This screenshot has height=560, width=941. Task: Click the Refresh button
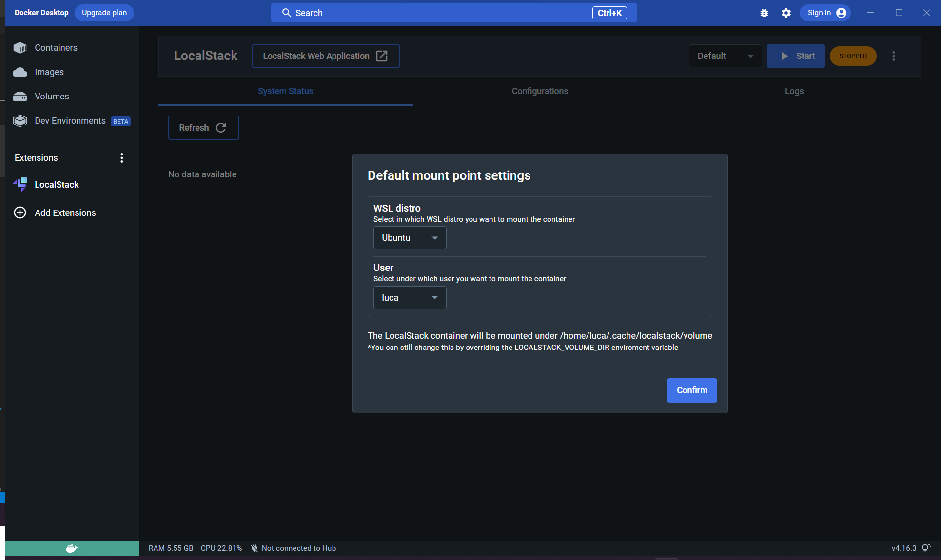[203, 128]
